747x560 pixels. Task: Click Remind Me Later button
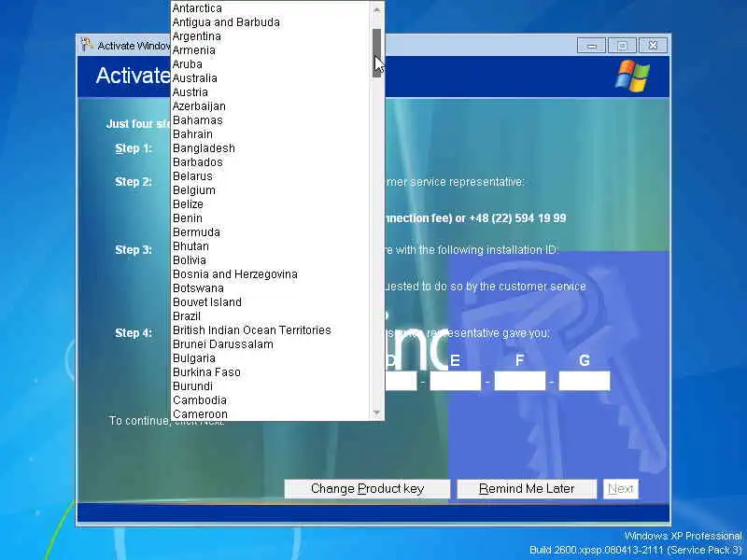[x=527, y=489]
